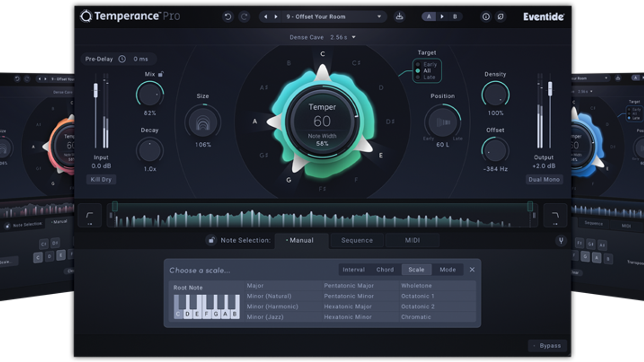Open the preset save/export icon

(x=400, y=17)
